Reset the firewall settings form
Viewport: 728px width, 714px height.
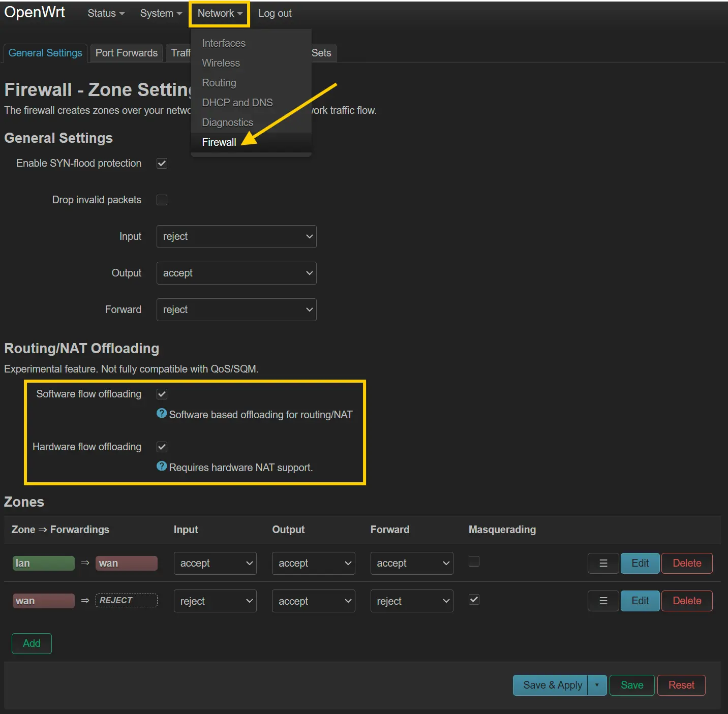pos(681,685)
